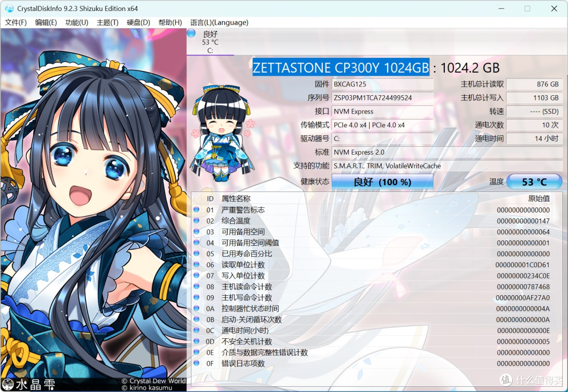Click the drive letter field C:

(382, 138)
